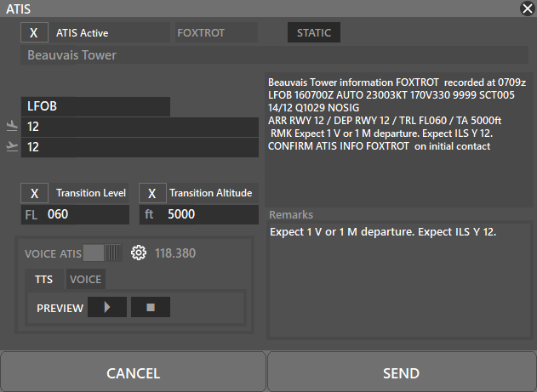Image resolution: width=537 pixels, height=392 pixels.
Task: Switch to the VOICE tab
Action: click(x=86, y=279)
